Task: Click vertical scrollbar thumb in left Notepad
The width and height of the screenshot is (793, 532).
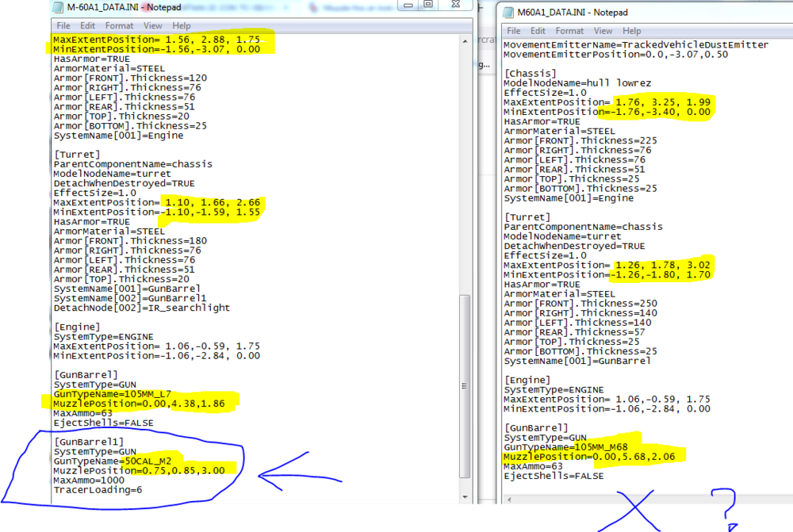Action: tap(465, 386)
